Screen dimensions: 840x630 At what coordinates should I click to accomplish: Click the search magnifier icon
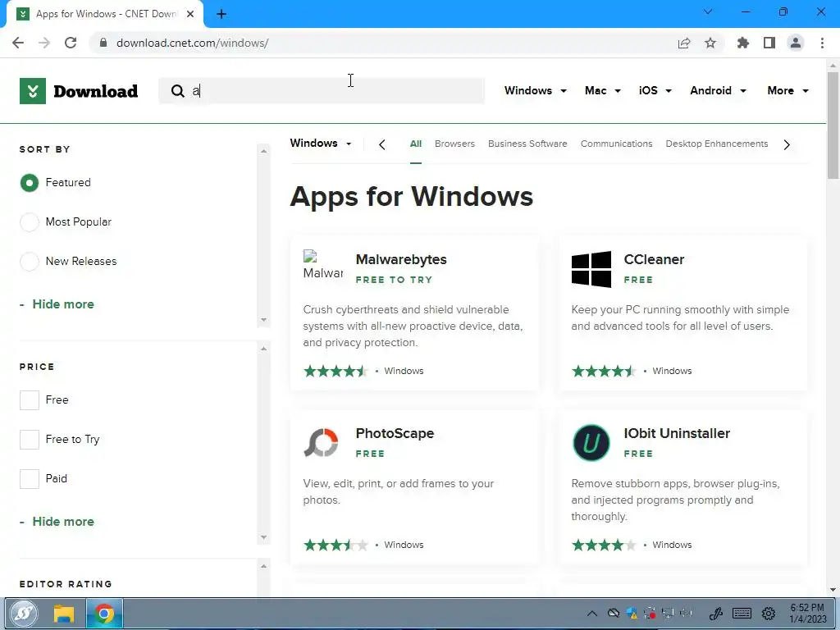(178, 91)
